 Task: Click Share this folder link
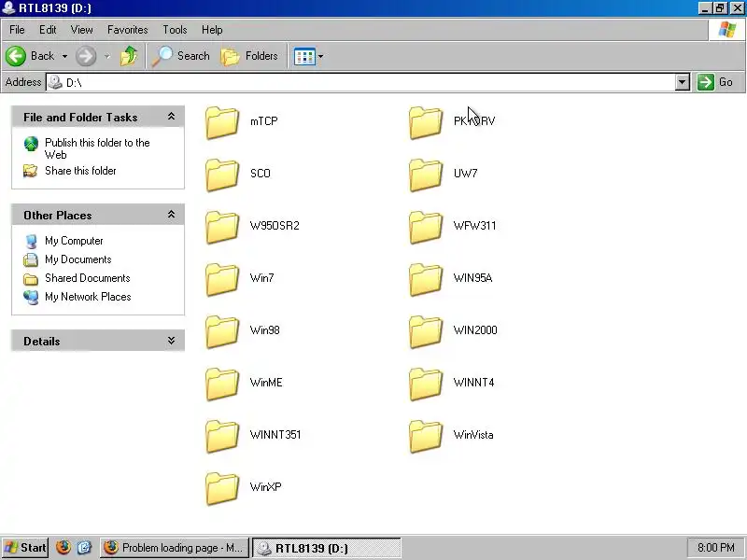pos(80,171)
